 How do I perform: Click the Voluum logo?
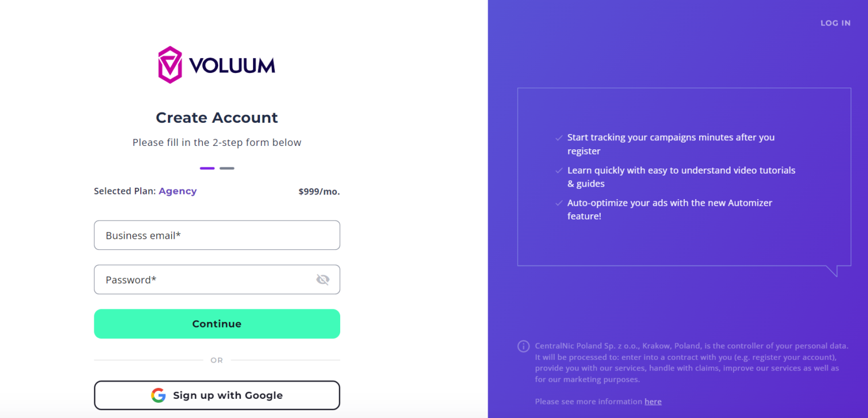(216, 63)
